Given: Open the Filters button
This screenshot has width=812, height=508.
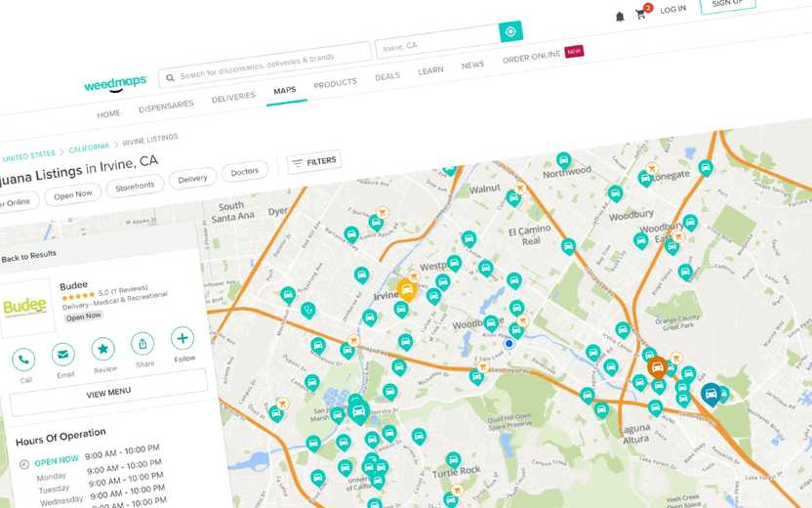Looking at the screenshot, I should (314, 162).
